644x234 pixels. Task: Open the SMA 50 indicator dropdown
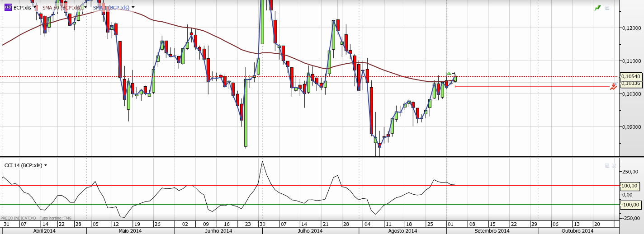(86, 8)
